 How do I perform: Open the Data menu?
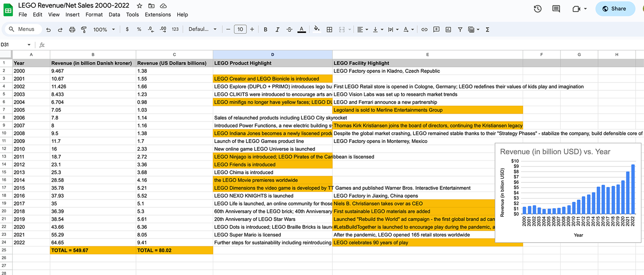114,14
